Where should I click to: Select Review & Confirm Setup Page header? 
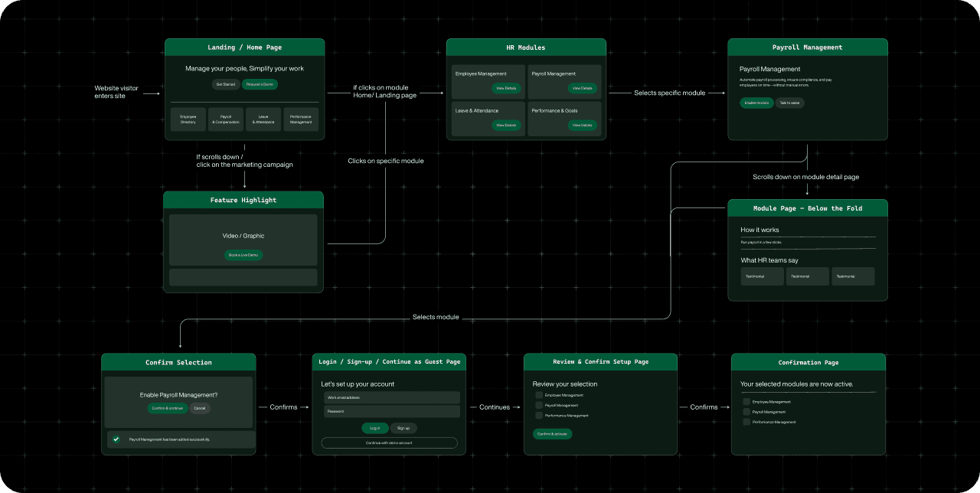(600, 362)
